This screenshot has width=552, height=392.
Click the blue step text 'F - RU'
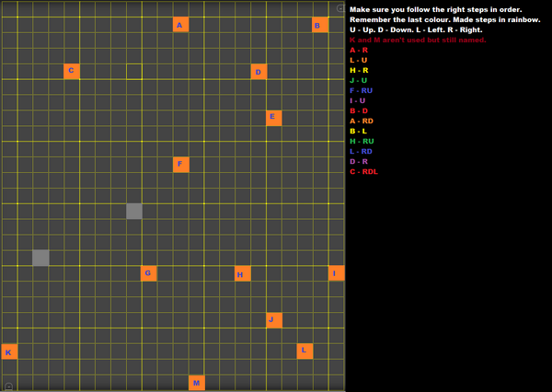point(362,90)
